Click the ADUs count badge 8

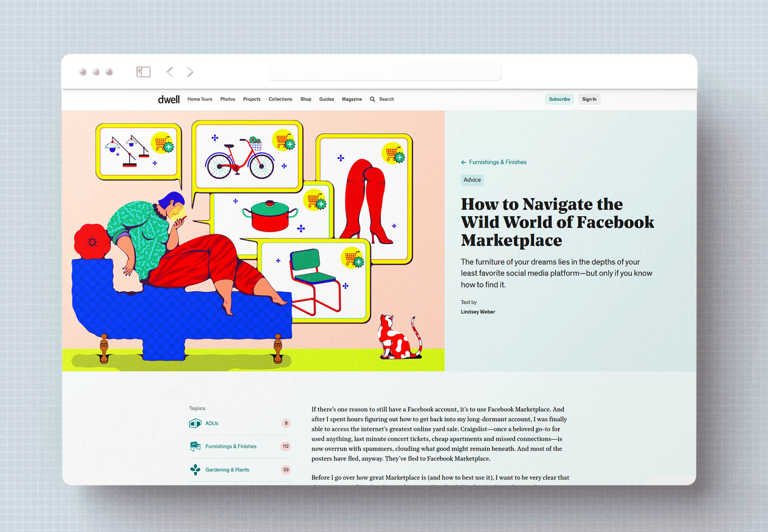286,423
